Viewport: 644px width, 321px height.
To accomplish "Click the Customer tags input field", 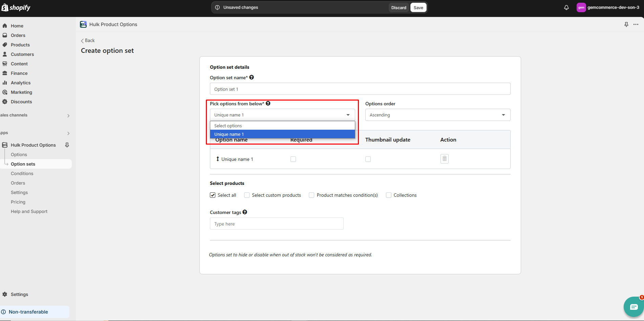I will pos(276,224).
